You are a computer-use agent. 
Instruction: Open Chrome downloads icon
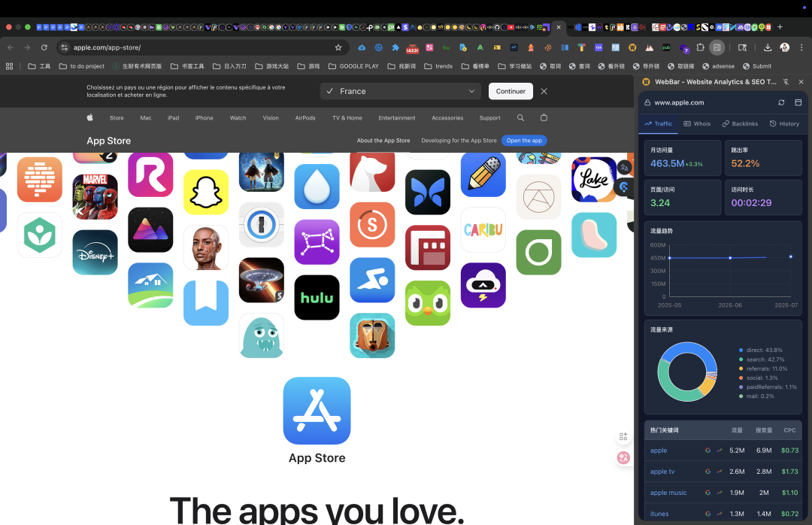pyautogui.click(x=768, y=47)
